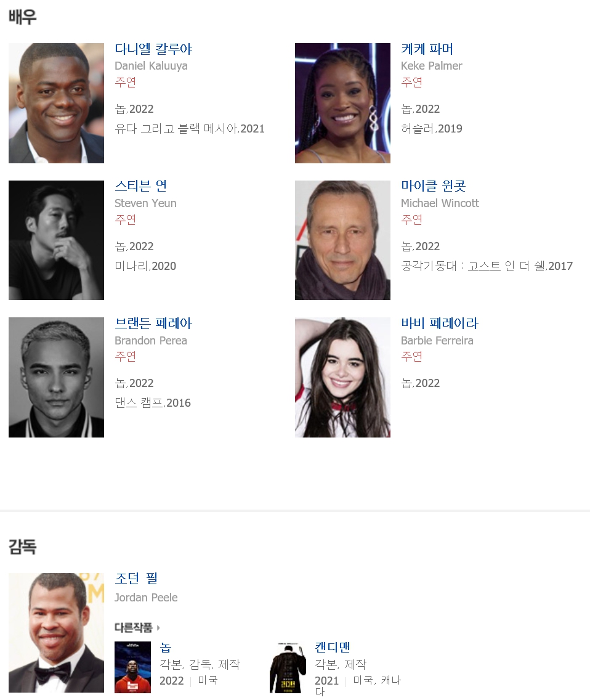Select Michael Wincott's portrait image
The image size is (590, 700).
pos(342,240)
